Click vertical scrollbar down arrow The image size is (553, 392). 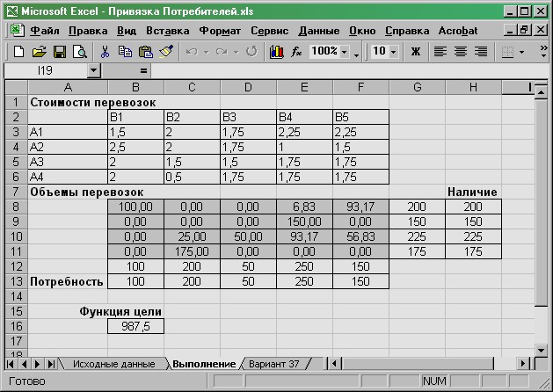pyautogui.click(x=541, y=350)
